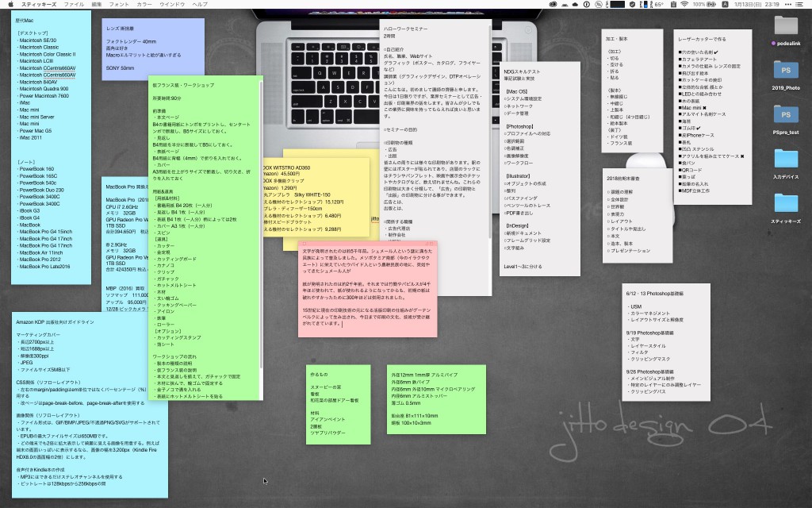Click the cloud status icon in menu bar
The height and width of the screenshot is (508, 812).
pyautogui.click(x=575, y=4)
